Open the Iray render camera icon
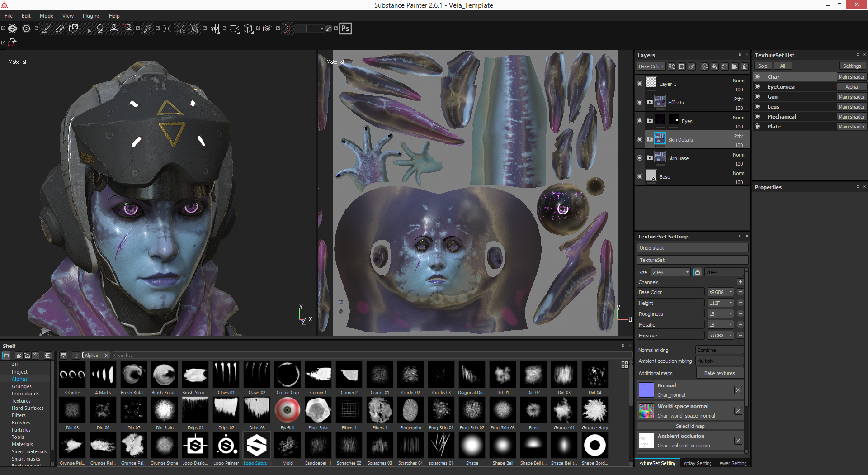868x475 pixels. point(268,28)
